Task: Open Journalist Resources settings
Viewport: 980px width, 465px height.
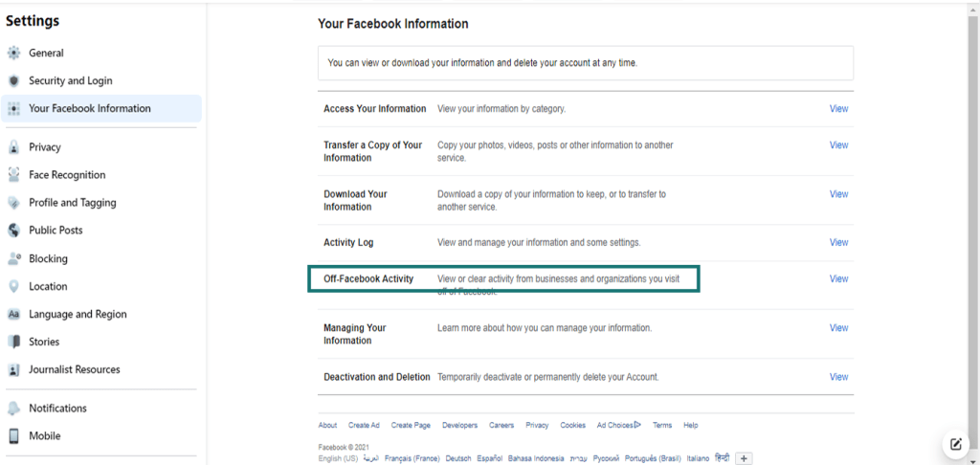Action: 75,369
